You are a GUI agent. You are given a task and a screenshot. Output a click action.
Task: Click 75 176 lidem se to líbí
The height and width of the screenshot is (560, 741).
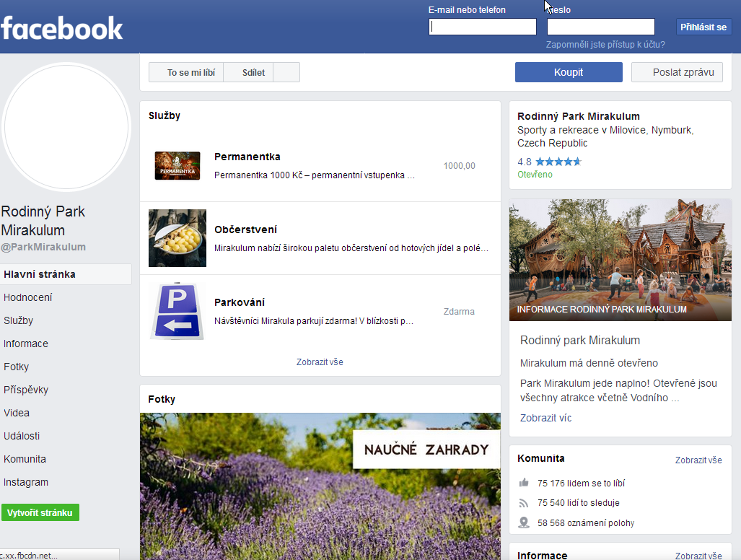pyautogui.click(x=582, y=483)
